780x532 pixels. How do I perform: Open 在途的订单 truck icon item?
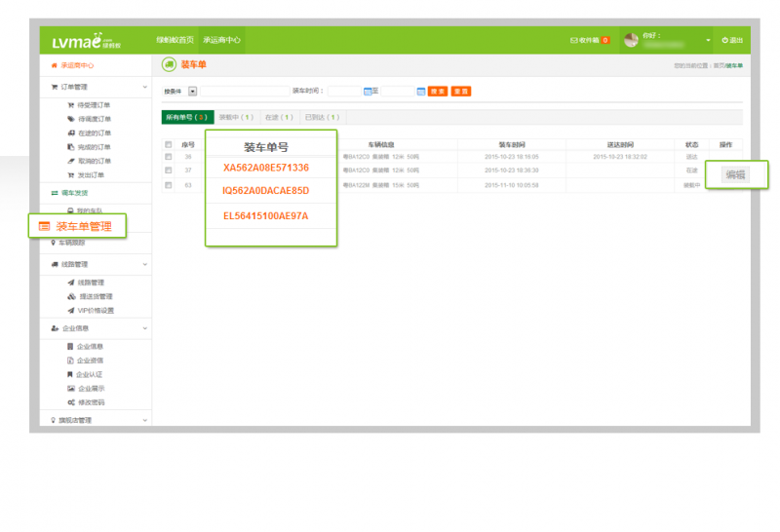(90, 133)
